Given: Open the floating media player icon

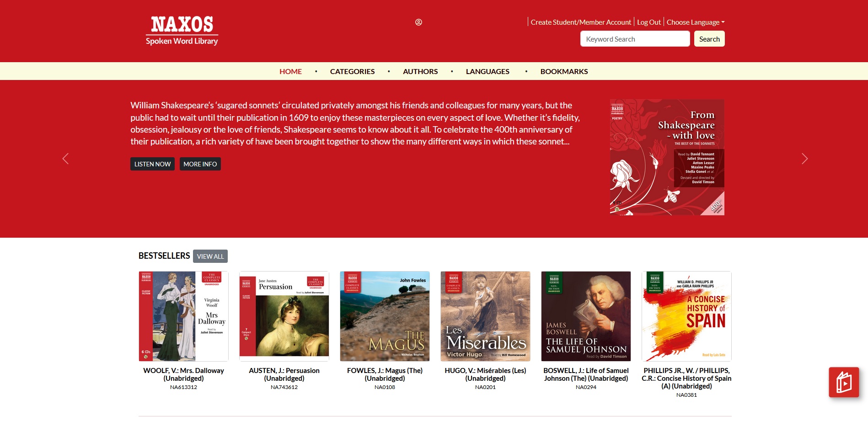Looking at the screenshot, I should (x=844, y=382).
